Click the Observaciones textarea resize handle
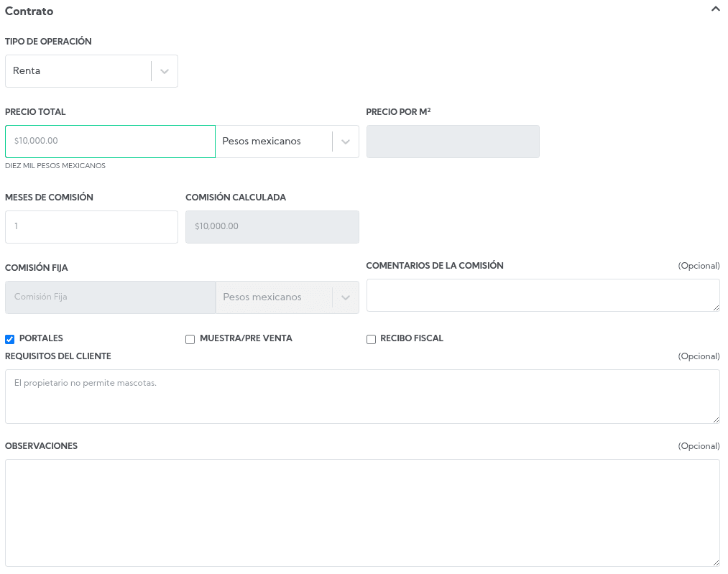The width and height of the screenshot is (728, 574). (716, 563)
